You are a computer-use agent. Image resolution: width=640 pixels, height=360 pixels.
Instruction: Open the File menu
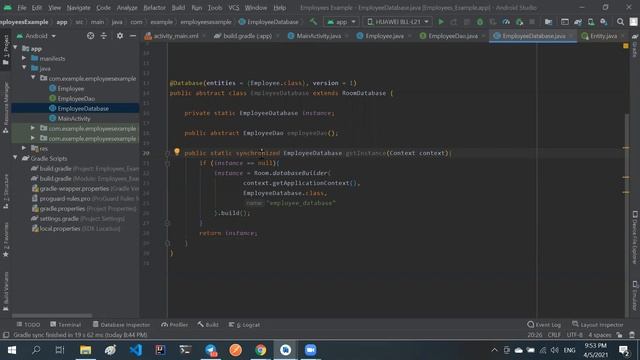point(22,7)
